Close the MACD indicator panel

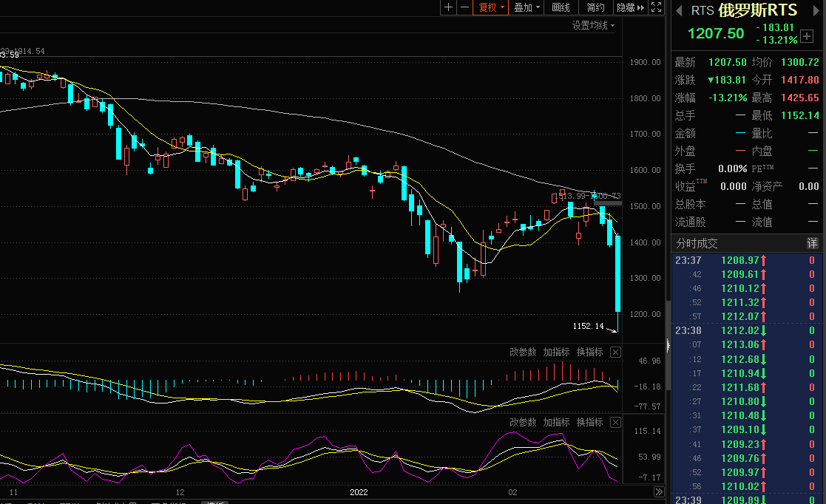pos(615,352)
